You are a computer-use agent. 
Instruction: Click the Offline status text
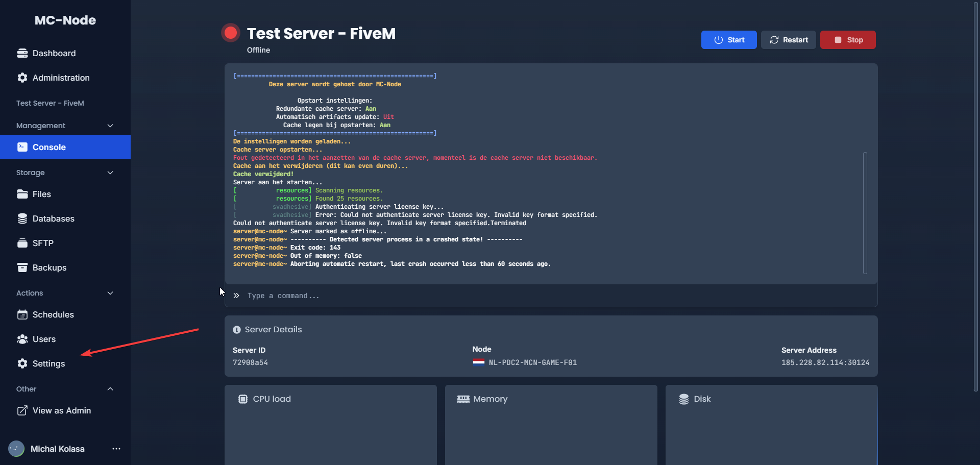pos(258,50)
